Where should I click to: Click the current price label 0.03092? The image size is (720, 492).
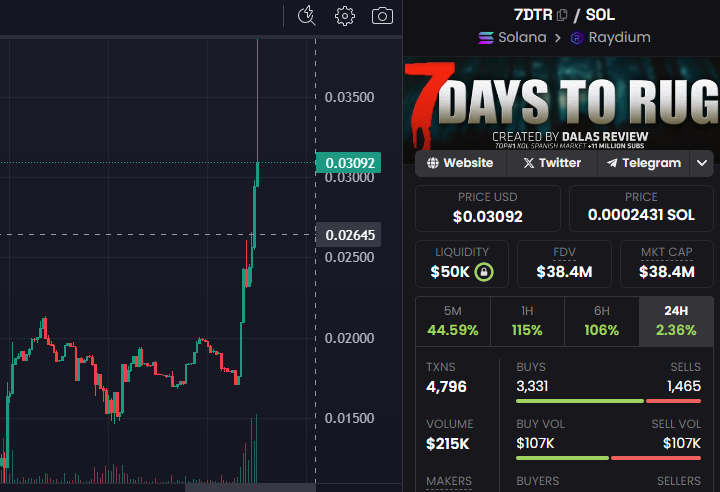[x=349, y=163]
